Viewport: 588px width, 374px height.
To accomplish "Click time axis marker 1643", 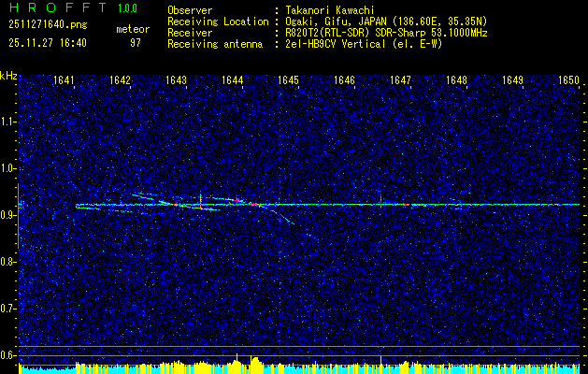I will click(x=176, y=80).
